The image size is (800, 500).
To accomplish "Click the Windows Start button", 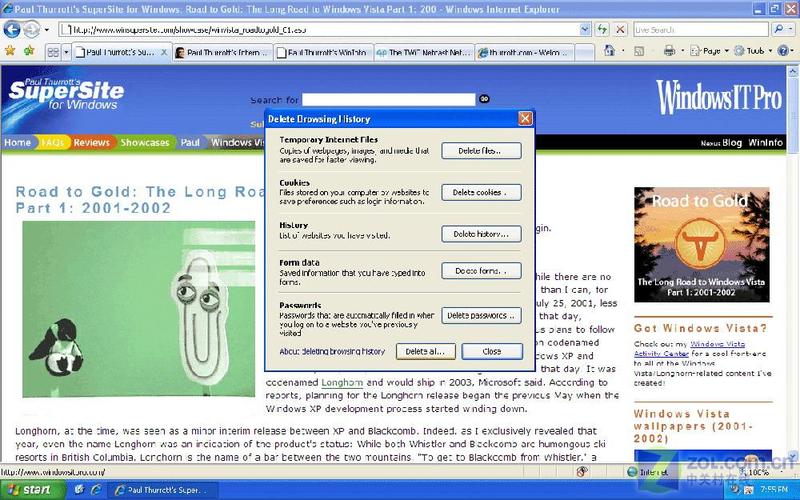I will [x=32, y=490].
